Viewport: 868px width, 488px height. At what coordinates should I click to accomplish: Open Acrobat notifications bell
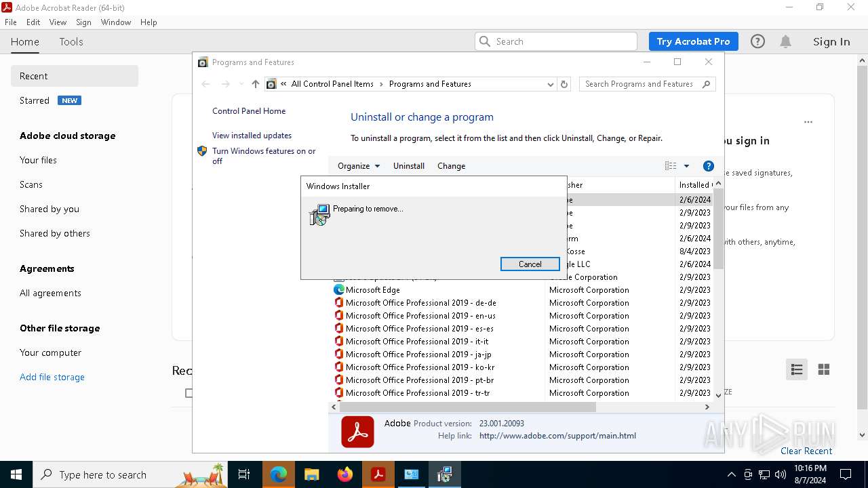[785, 41]
